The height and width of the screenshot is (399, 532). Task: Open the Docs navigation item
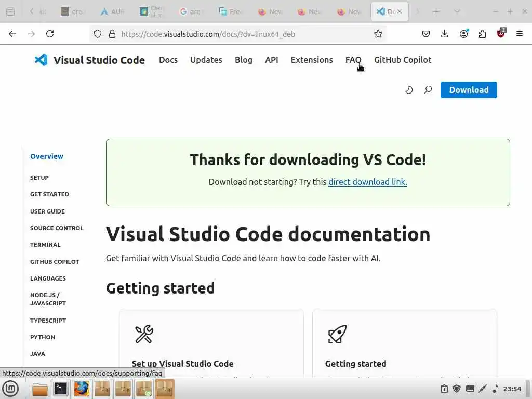[168, 60]
